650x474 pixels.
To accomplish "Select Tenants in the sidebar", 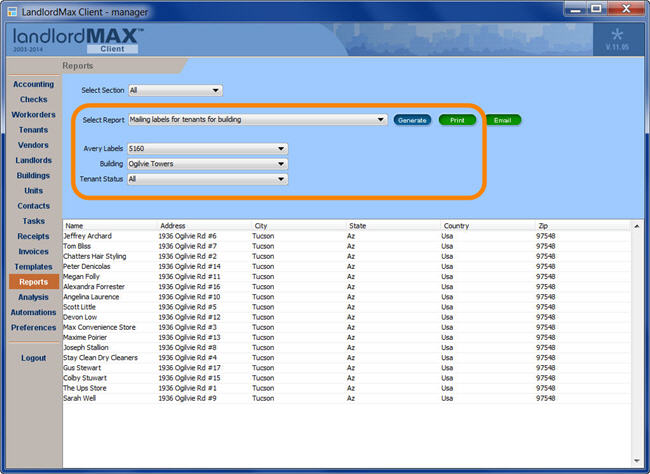I will [34, 130].
